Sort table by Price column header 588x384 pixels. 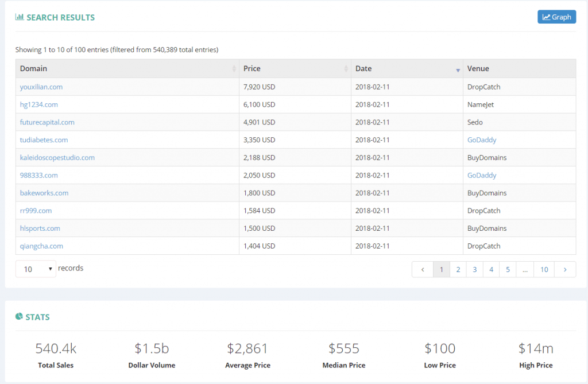(x=295, y=69)
